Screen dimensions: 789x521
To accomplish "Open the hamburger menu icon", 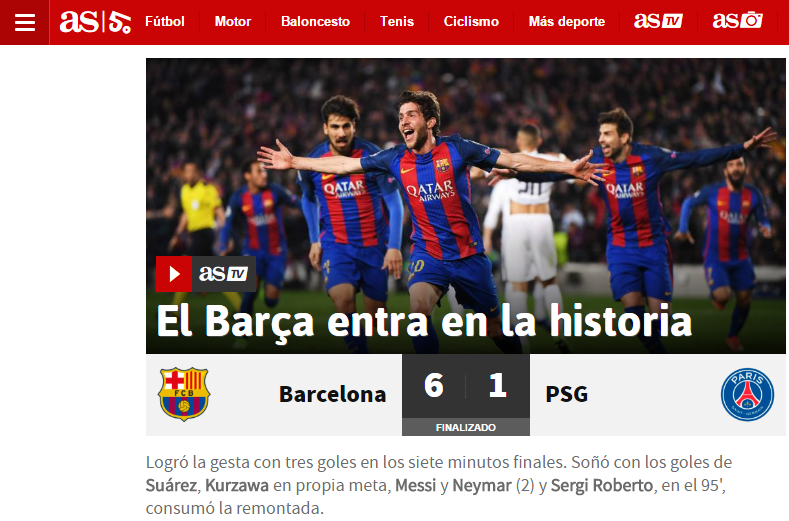I will [x=25, y=22].
